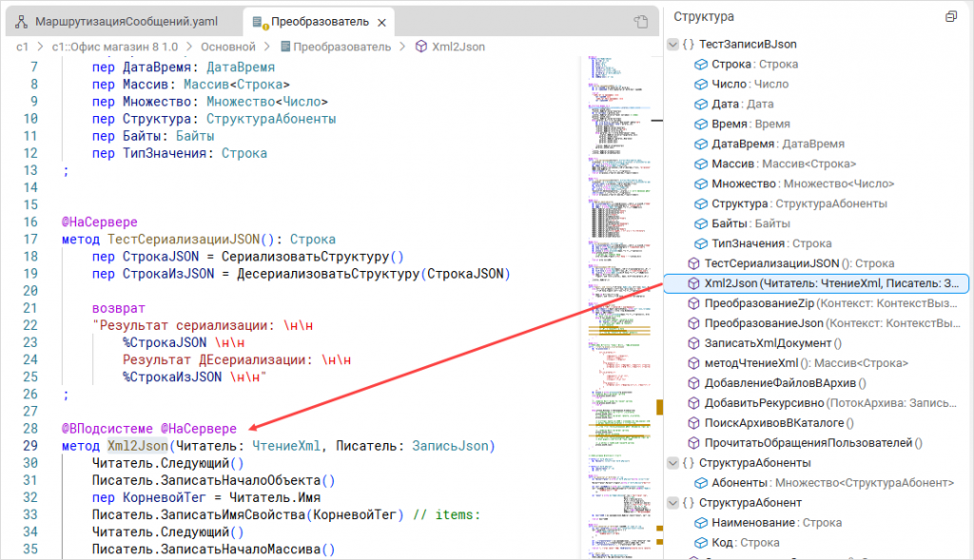This screenshot has width=974, height=560.
Task: Collapse the СтруктураАбоненты node
Action: (x=673, y=463)
